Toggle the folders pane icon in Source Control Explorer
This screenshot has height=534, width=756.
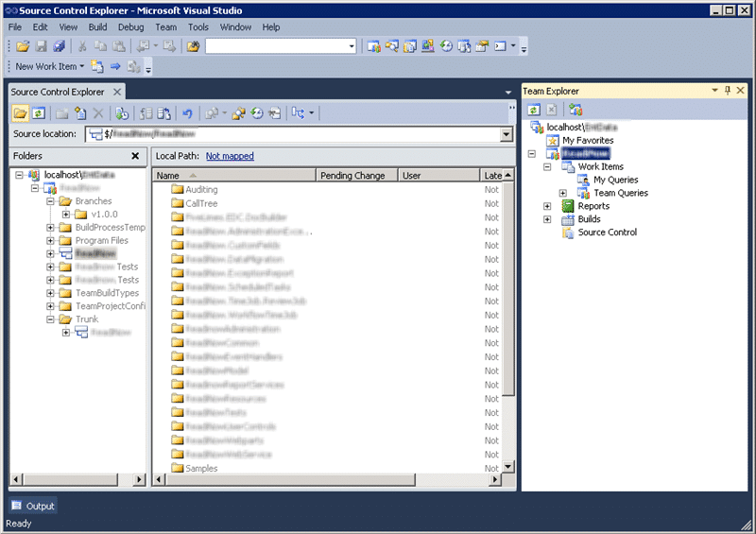tap(20, 113)
